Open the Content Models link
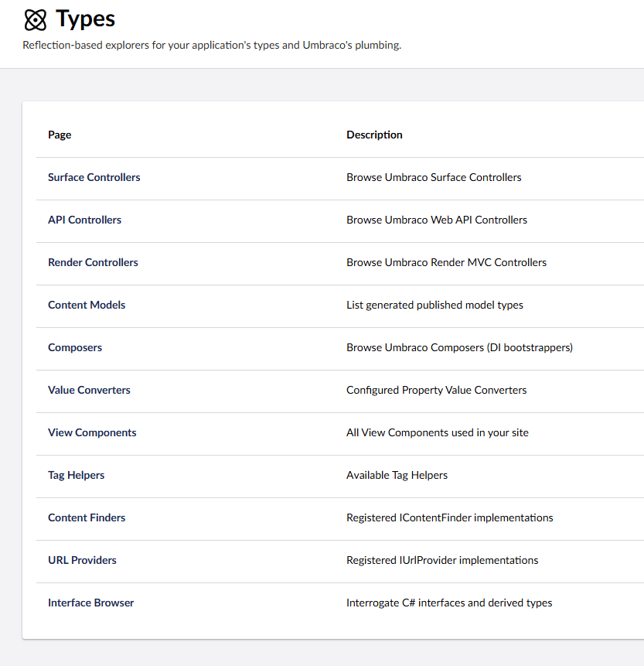Screen dimensions: 644x666 tap(87, 305)
